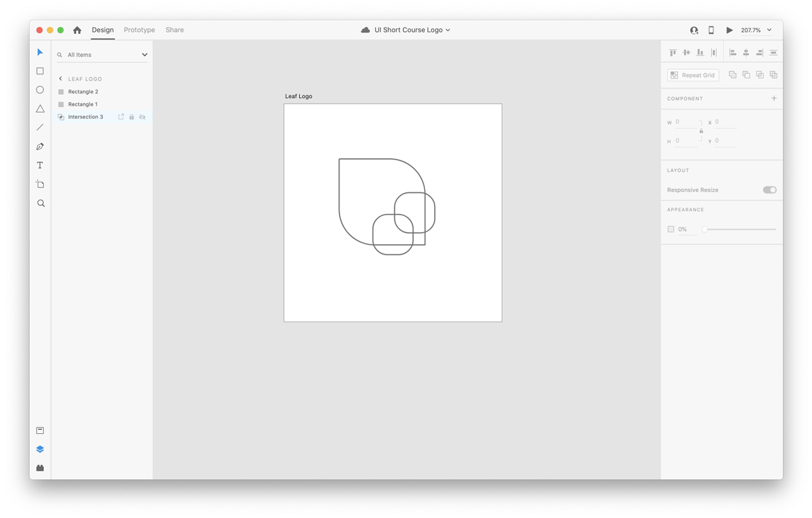Apply Add boolean operation
812x518 pixels.
732,74
